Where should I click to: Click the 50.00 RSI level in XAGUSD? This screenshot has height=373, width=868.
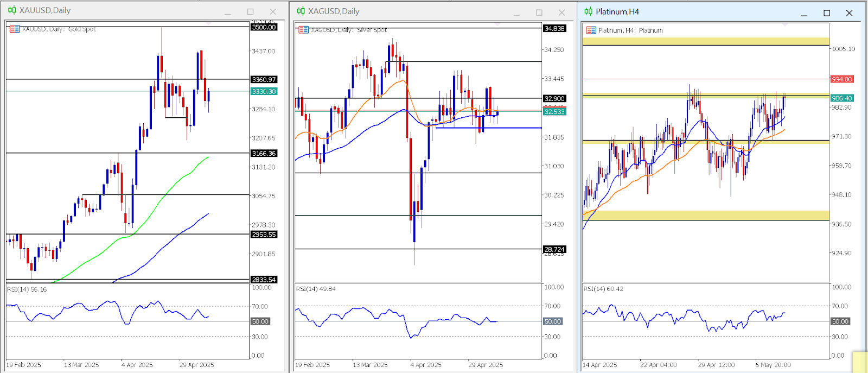(553, 321)
